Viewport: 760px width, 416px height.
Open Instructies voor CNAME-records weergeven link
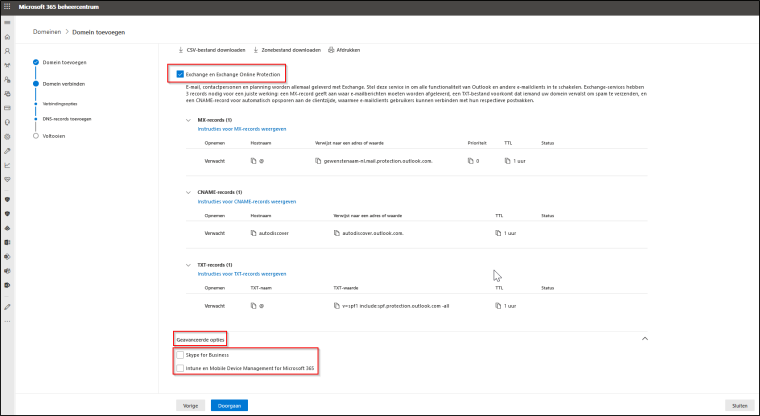(x=247, y=201)
